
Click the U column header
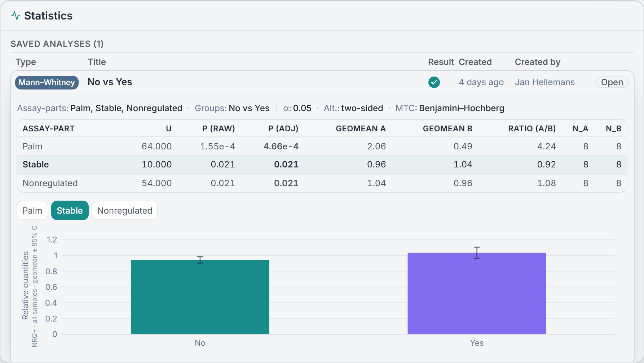tap(169, 129)
